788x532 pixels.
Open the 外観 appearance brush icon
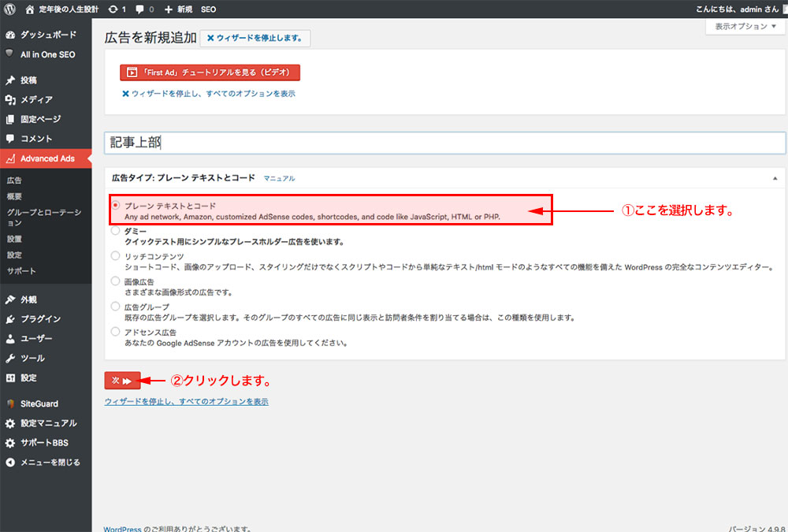(10, 299)
